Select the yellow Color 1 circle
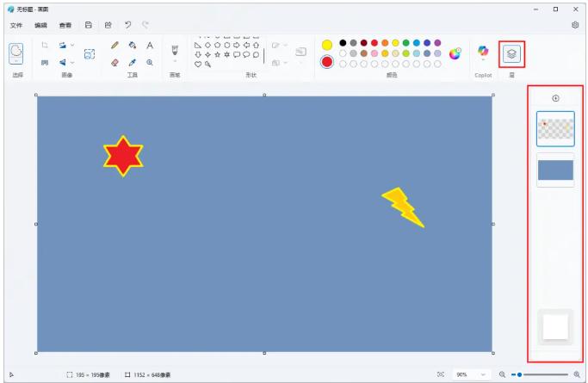588x383 pixels. click(327, 45)
